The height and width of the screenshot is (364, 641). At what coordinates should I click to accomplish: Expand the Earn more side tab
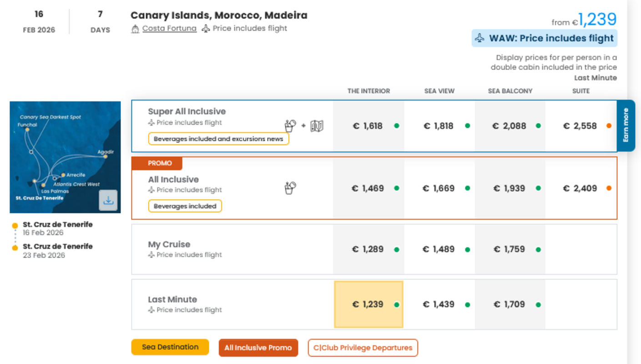click(x=626, y=126)
